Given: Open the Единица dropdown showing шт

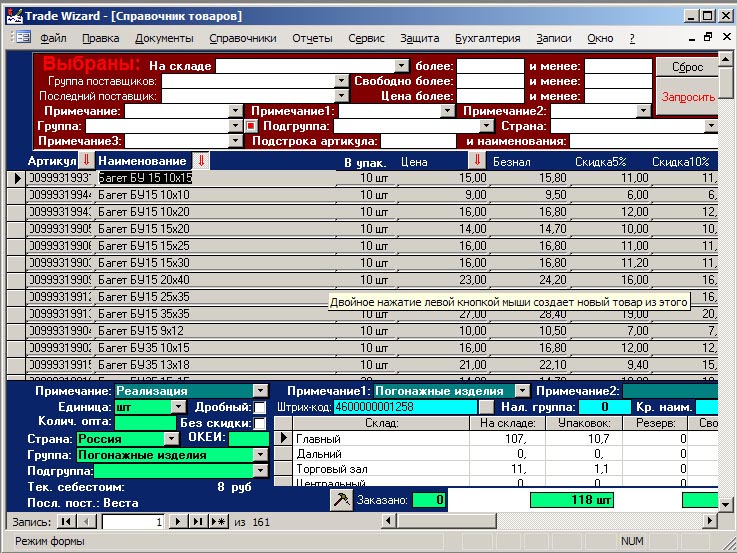Looking at the screenshot, I should 178,407.
